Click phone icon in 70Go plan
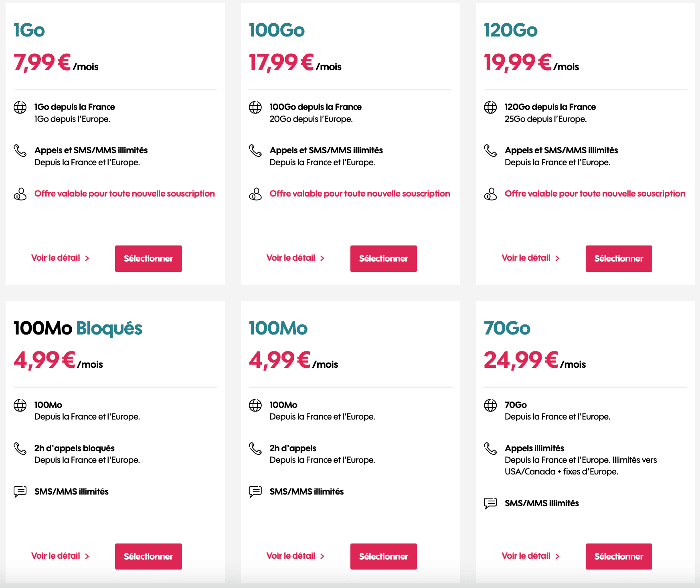Viewport: 700px width, 588px height. point(490,448)
